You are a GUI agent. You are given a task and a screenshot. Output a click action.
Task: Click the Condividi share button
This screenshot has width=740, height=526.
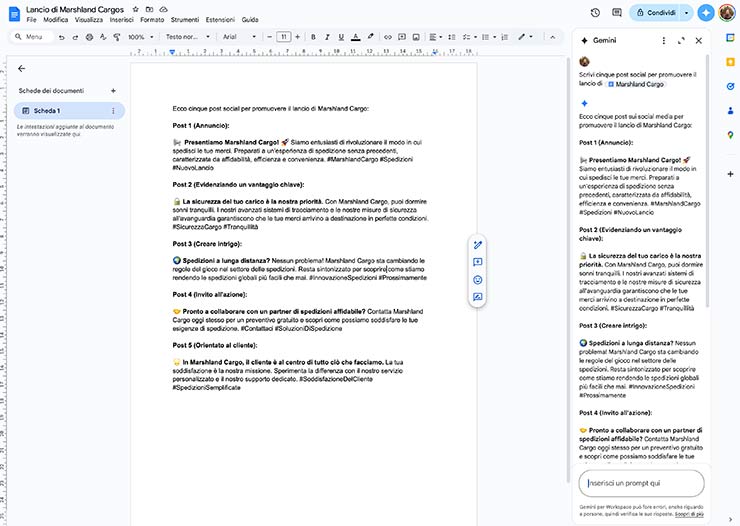[x=656, y=13]
